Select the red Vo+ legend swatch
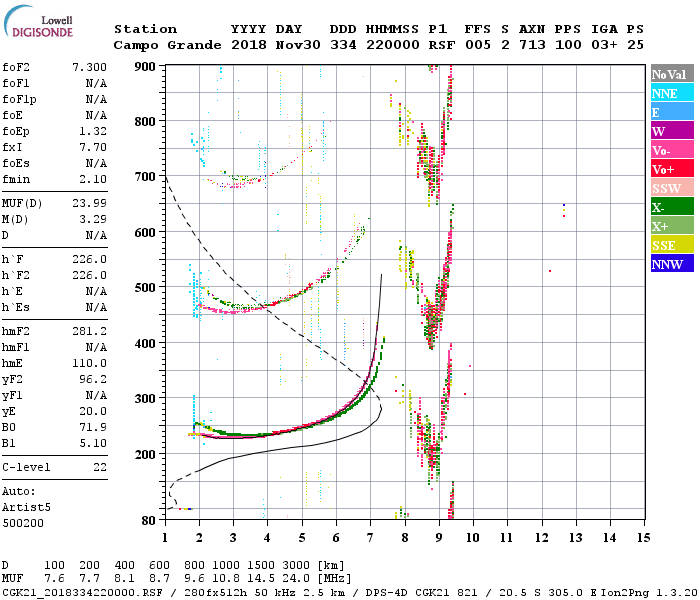The width and height of the screenshot is (700, 600). [672, 169]
